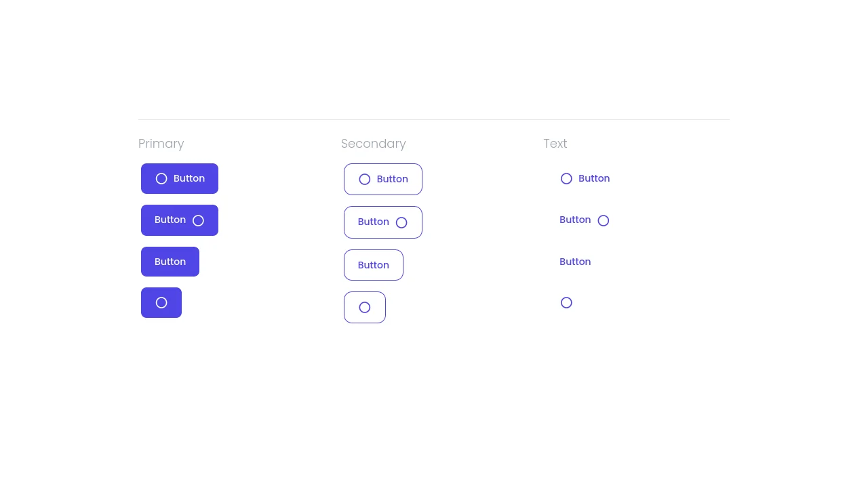Screen dimensions: 868x488
Task: Click the circle icon in the filled primary leading-icon button
Action: [161, 179]
